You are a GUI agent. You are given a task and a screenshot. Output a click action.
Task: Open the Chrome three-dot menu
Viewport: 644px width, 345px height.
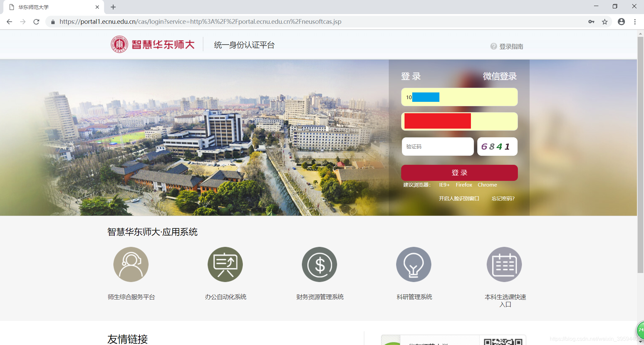coord(635,22)
